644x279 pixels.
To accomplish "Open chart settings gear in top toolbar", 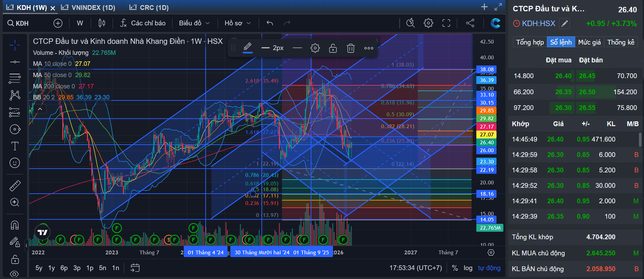I will pos(428,23).
